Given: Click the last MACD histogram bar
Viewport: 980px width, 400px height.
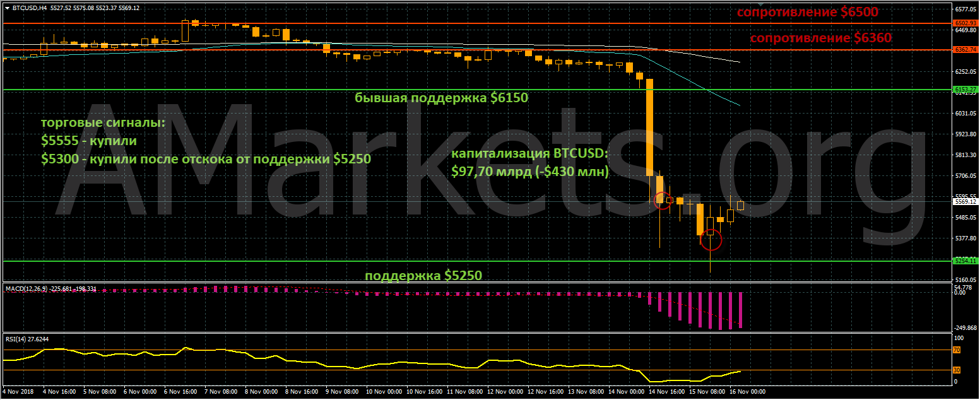Looking at the screenshot, I should point(740,309).
